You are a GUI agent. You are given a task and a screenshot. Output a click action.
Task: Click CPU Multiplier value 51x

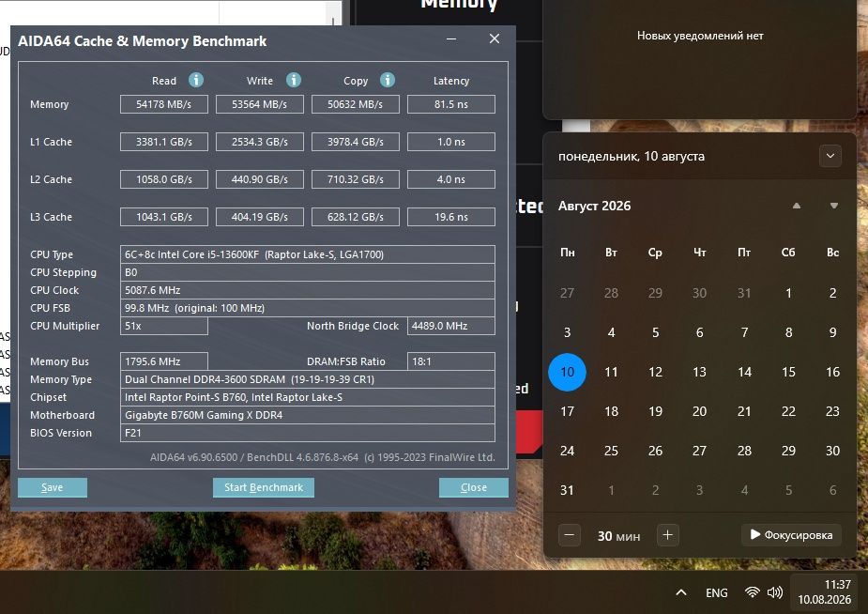[164, 326]
